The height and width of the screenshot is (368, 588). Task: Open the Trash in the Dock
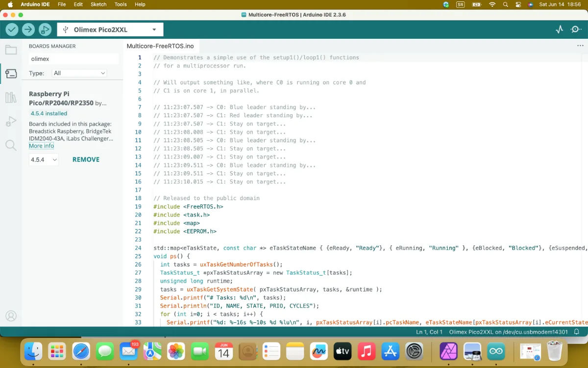pyautogui.click(x=554, y=351)
